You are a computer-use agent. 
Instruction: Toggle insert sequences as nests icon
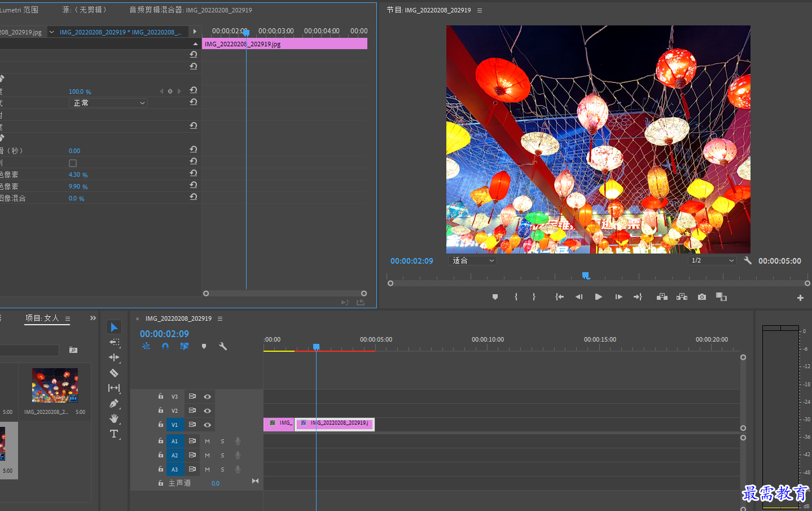pyautogui.click(x=146, y=346)
